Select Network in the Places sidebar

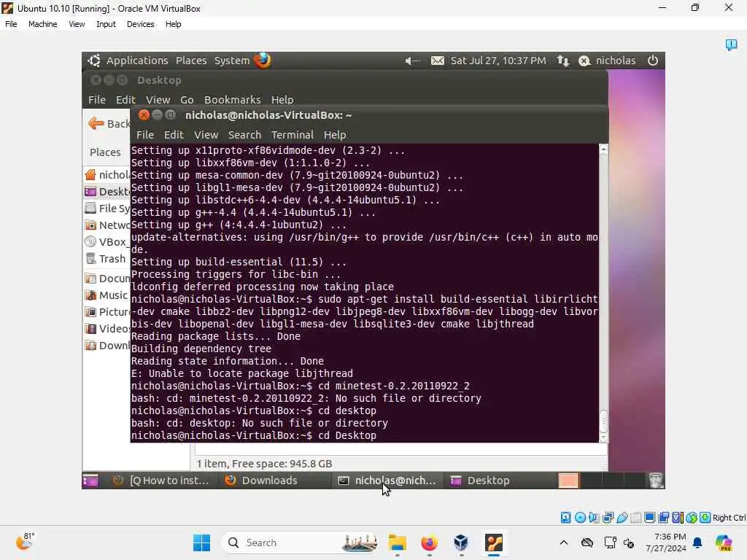pyautogui.click(x=107, y=225)
